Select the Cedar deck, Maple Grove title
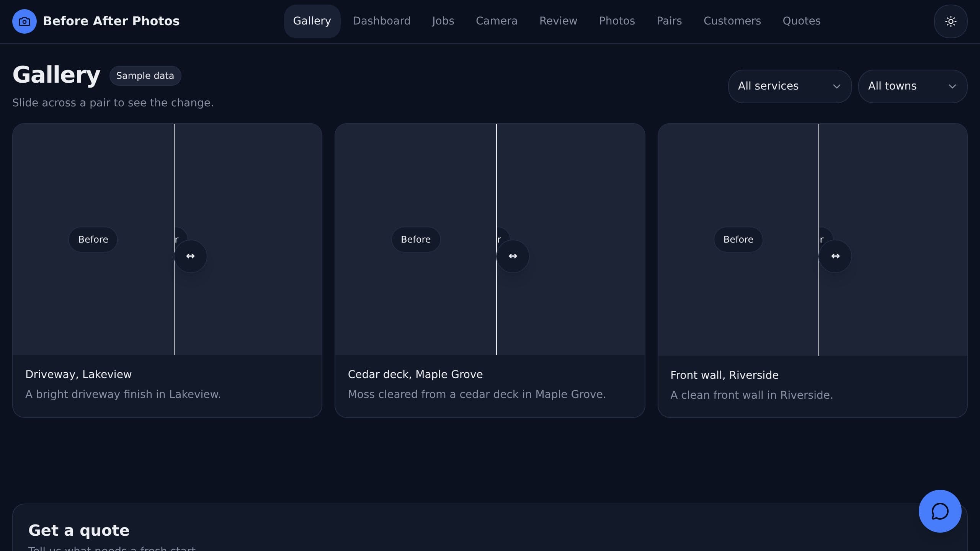 pos(415,374)
